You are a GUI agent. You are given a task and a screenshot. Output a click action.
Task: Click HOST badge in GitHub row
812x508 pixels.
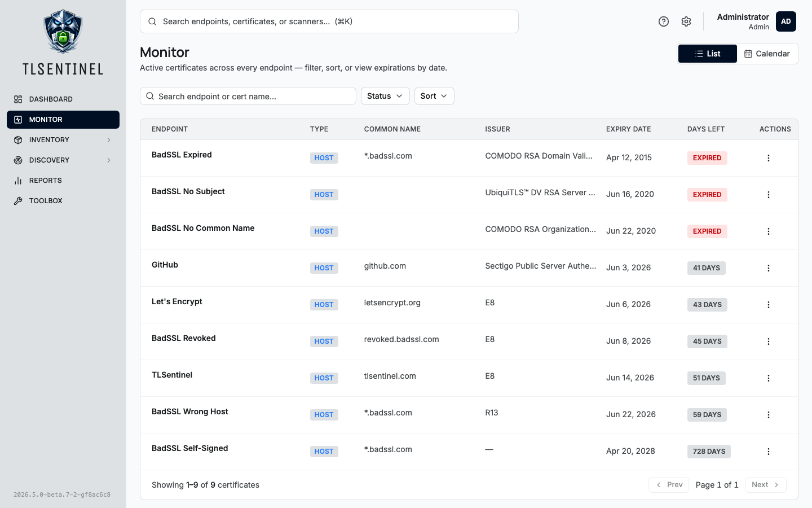point(324,268)
